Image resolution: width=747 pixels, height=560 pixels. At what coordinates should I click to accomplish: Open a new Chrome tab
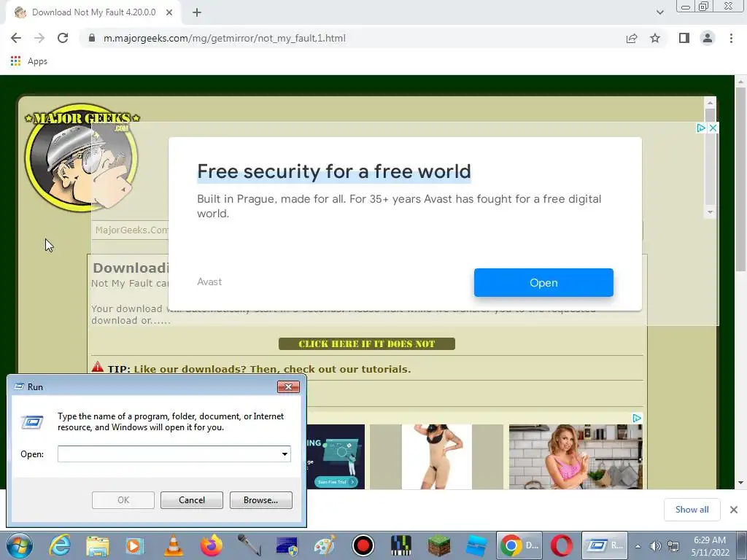[x=197, y=13]
